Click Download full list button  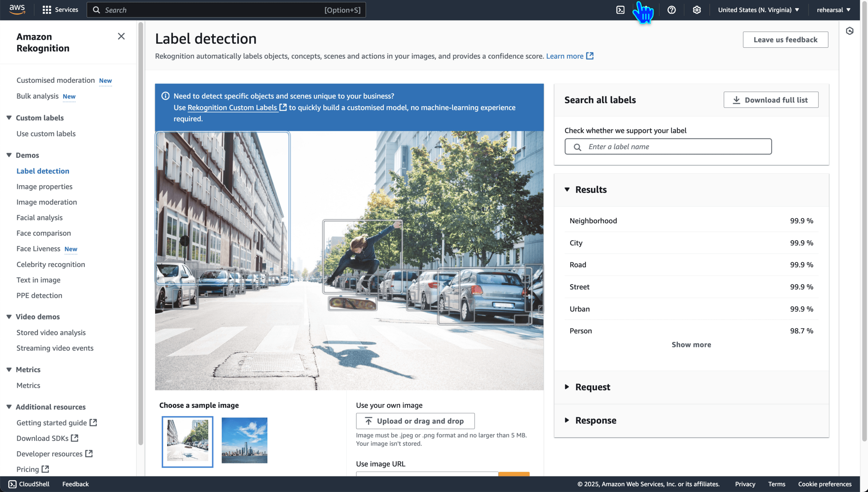[771, 100]
